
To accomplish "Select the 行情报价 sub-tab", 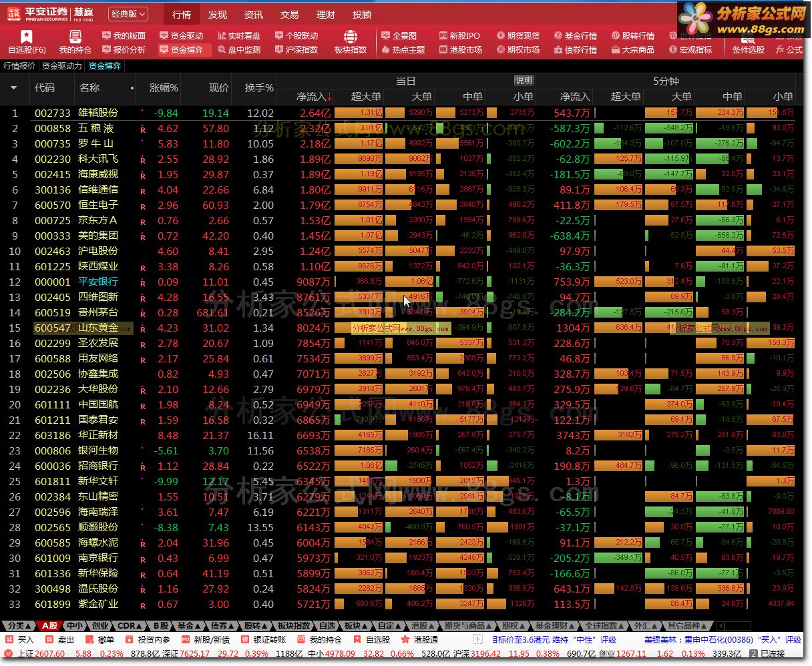I will [x=19, y=66].
